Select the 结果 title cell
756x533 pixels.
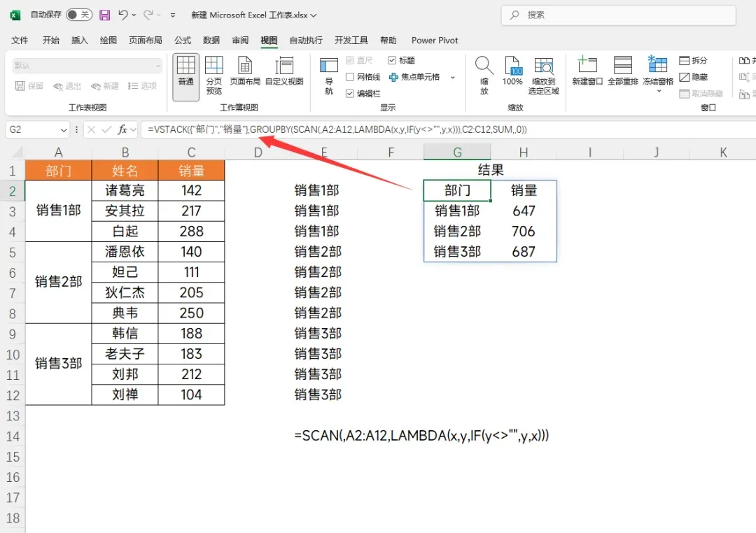pos(490,170)
